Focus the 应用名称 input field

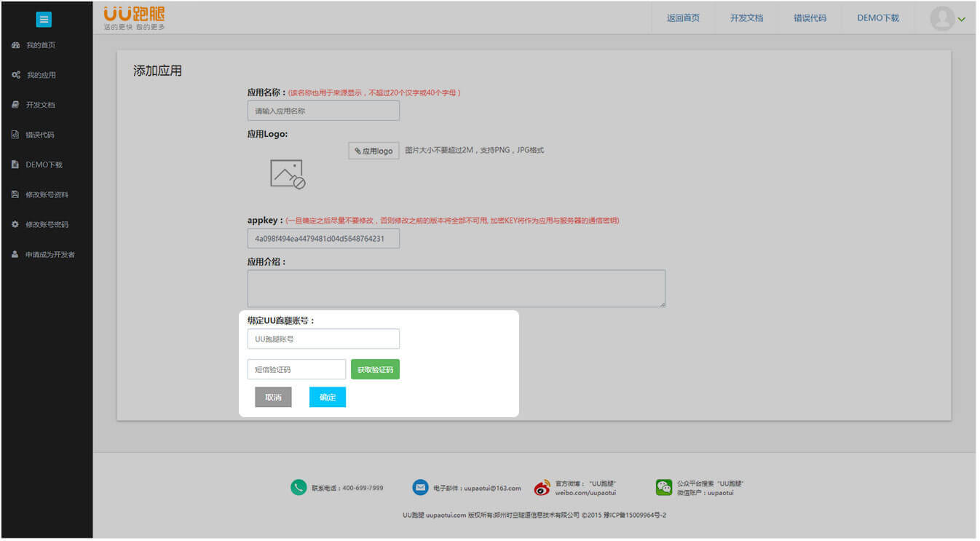[x=323, y=111]
